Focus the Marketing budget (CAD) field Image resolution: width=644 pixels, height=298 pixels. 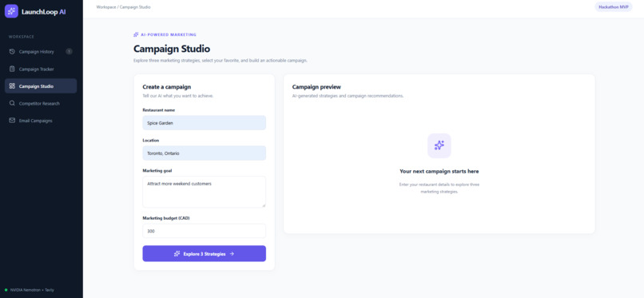(x=204, y=231)
